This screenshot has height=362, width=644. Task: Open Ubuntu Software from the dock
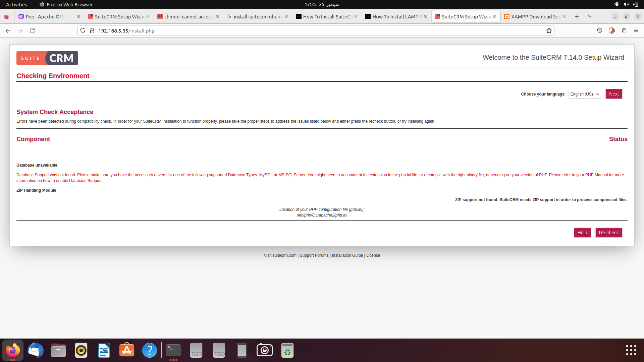(127, 350)
